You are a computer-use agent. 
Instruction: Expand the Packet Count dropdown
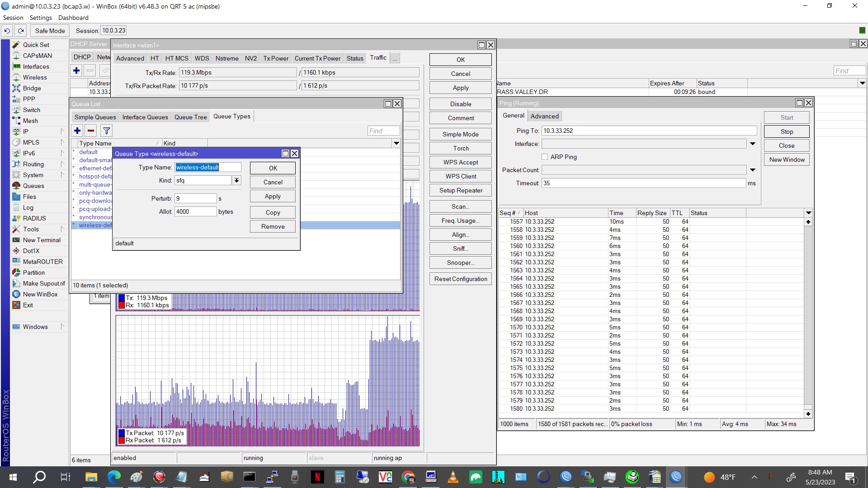752,170
